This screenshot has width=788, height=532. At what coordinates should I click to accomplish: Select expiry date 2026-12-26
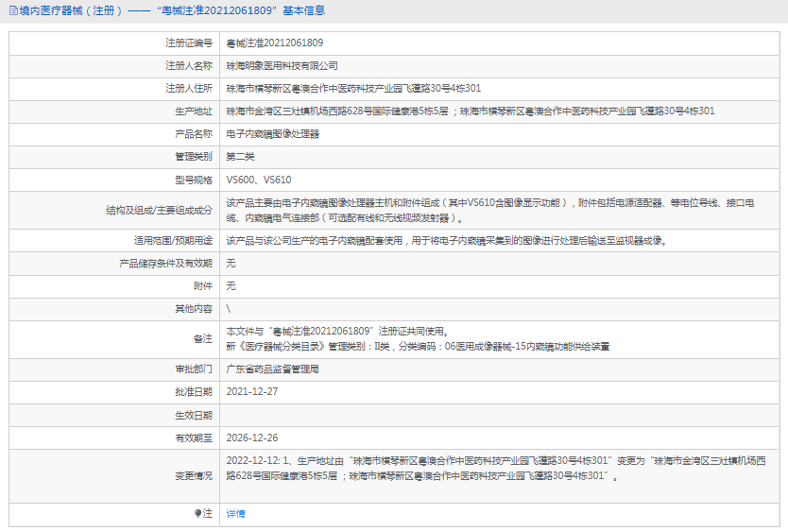[x=251, y=438]
